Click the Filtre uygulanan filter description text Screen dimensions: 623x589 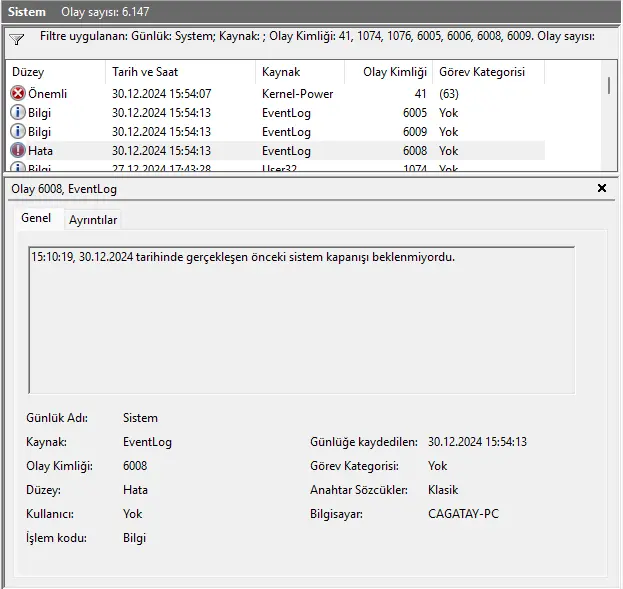pos(317,37)
